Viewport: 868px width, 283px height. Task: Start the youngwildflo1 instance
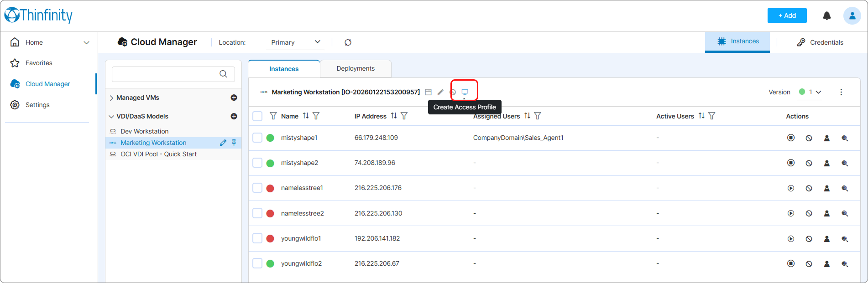point(791,239)
